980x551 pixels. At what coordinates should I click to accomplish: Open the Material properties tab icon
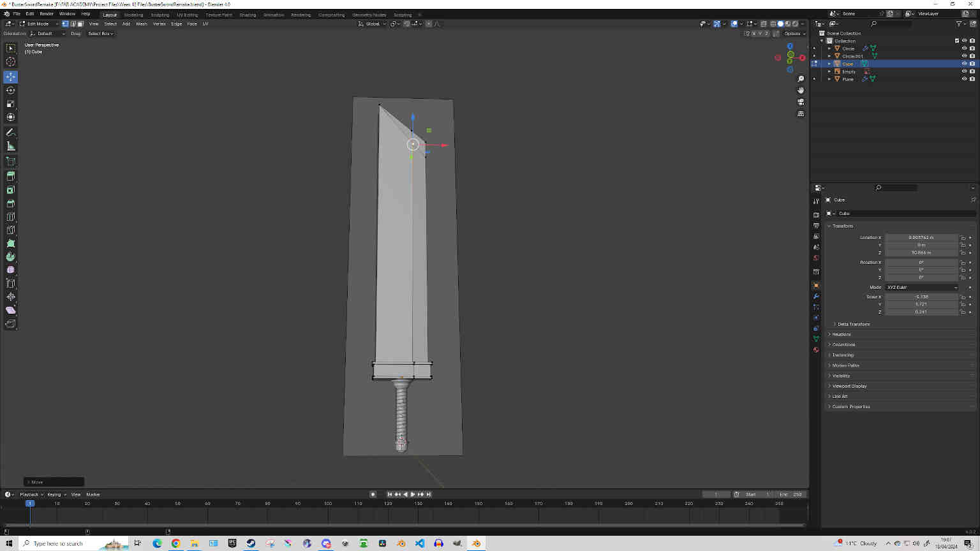816,349
